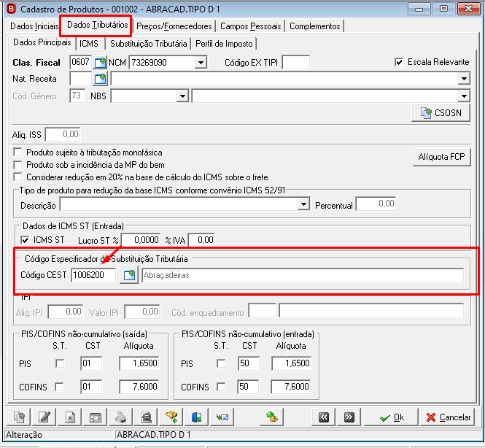
Task: Go to previous record with double-left arrow
Action: pos(324,417)
